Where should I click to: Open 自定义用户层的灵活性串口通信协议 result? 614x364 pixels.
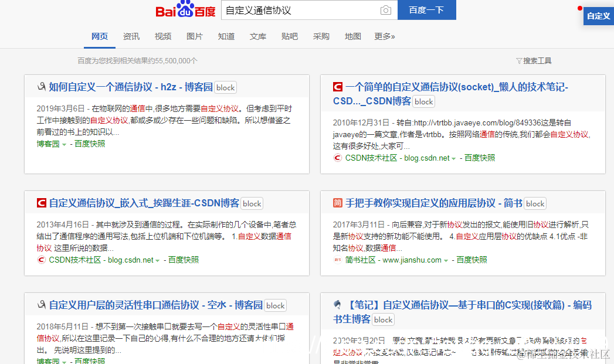pyautogui.click(x=156, y=305)
